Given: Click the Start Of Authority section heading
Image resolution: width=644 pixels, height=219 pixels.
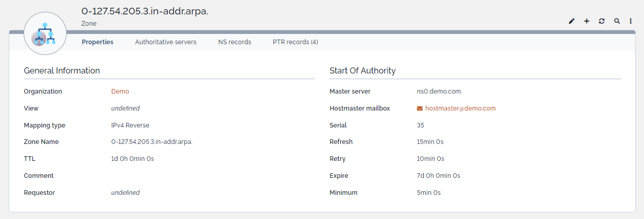Looking at the screenshot, I should pos(362,70).
